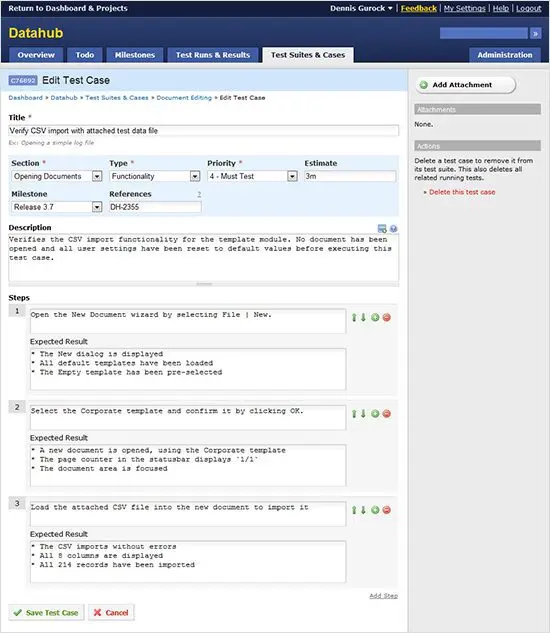Click green add icon beside step 2
The image size is (550, 633).
[375, 413]
